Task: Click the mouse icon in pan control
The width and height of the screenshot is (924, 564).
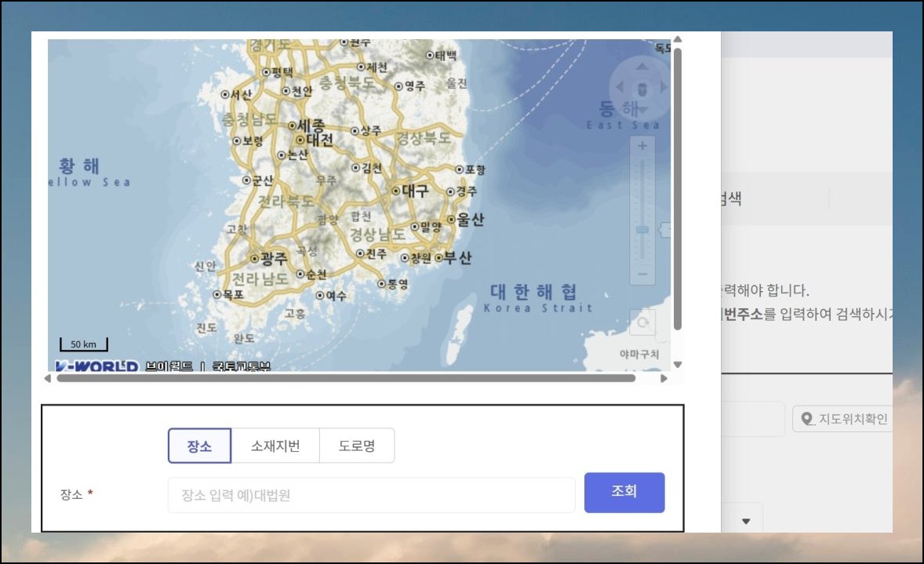Action: click(x=642, y=89)
